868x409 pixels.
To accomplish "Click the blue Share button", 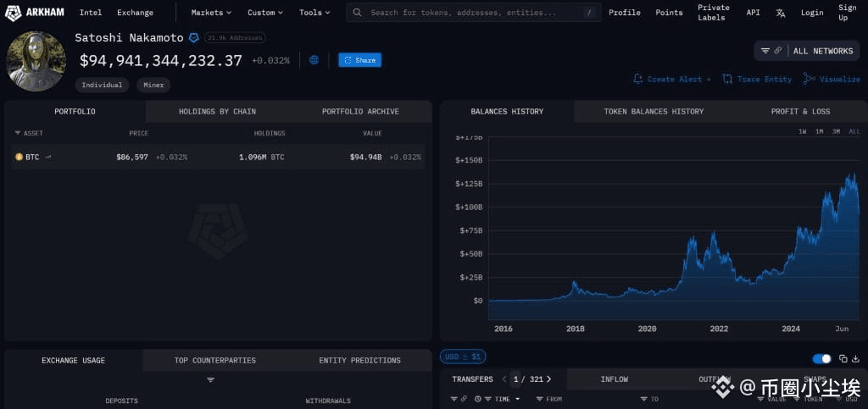I will click(x=359, y=60).
